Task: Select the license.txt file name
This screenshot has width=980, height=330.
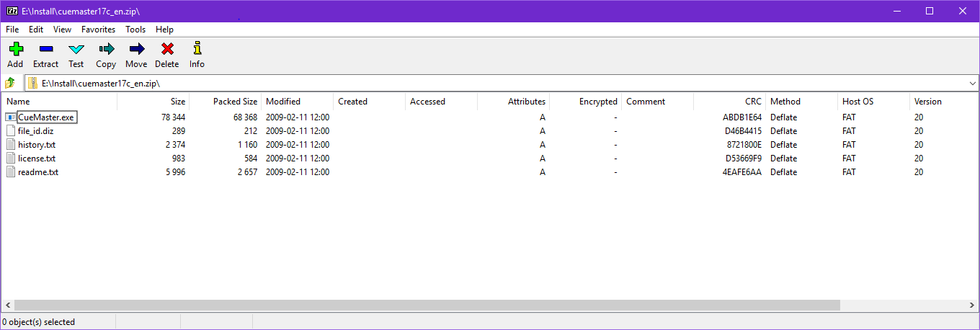Action: (37, 159)
